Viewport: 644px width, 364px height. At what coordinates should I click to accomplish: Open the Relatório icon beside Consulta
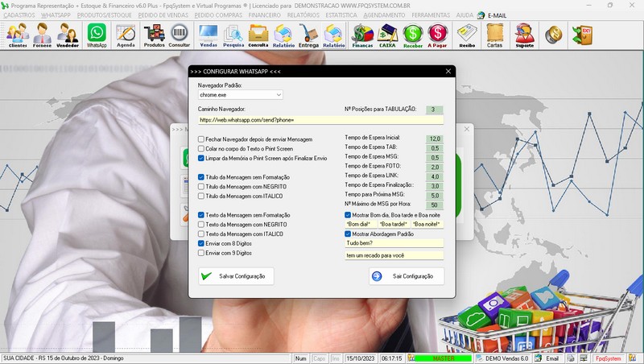coord(283,35)
